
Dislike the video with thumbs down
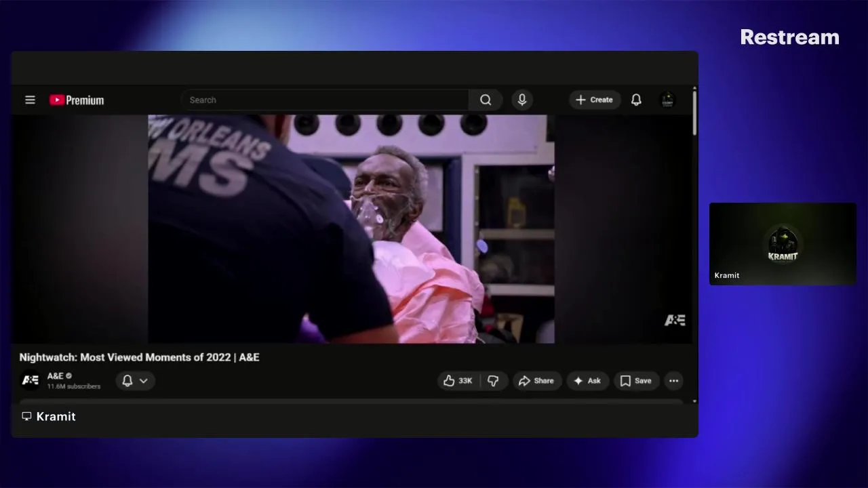coord(494,381)
